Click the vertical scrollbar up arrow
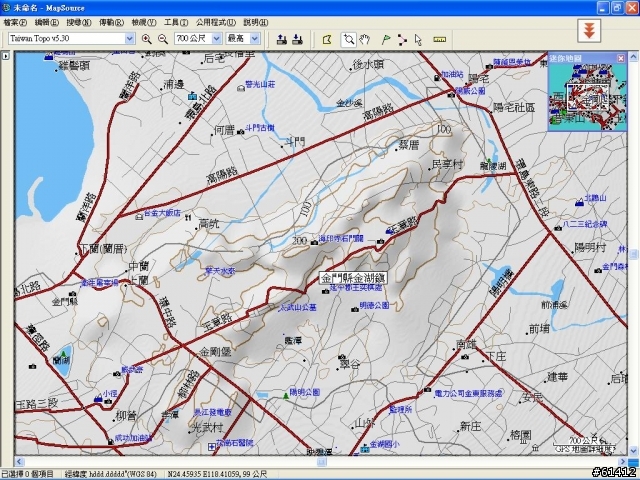The height and width of the screenshot is (480, 640). click(633, 56)
